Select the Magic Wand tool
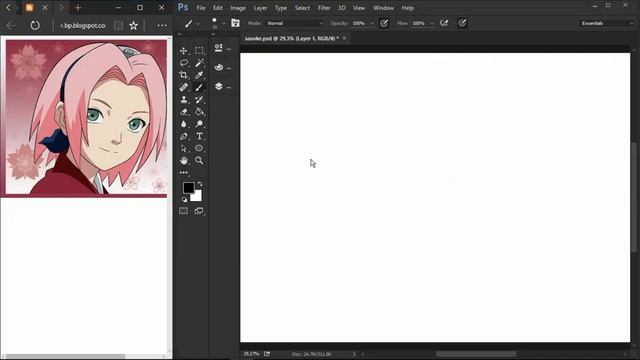Viewport: 640px width, 360px height. (199, 63)
